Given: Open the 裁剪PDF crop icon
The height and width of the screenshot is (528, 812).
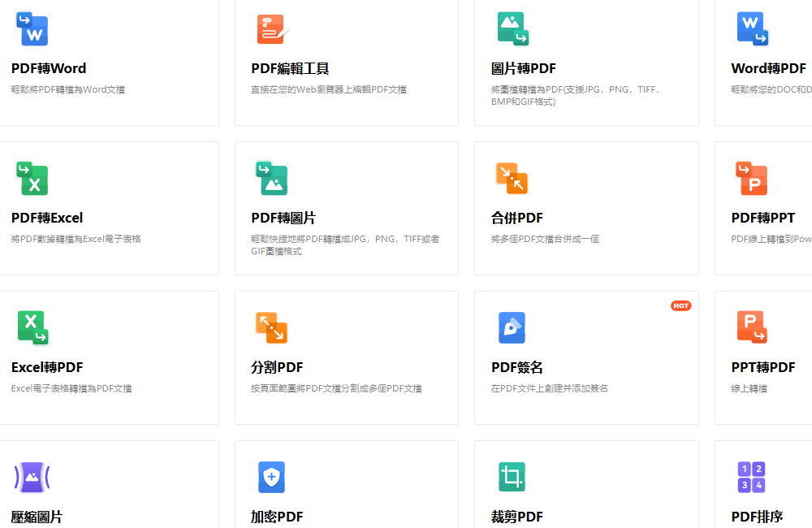Looking at the screenshot, I should pyautogui.click(x=512, y=477).
